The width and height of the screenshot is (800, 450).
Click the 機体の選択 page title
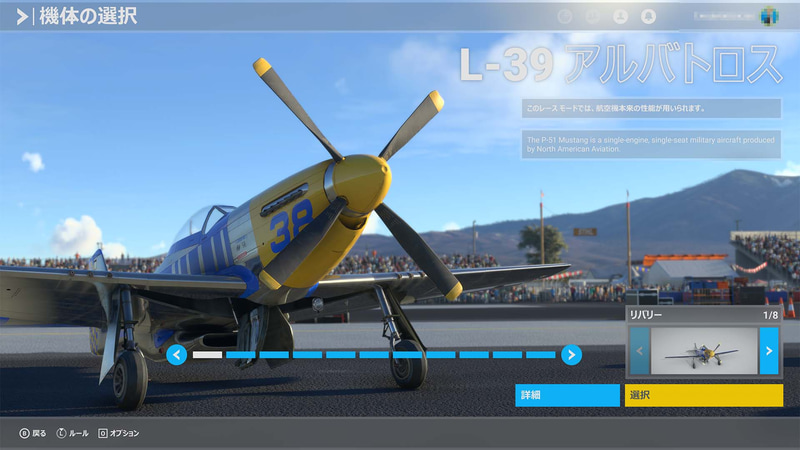point(88,16)
